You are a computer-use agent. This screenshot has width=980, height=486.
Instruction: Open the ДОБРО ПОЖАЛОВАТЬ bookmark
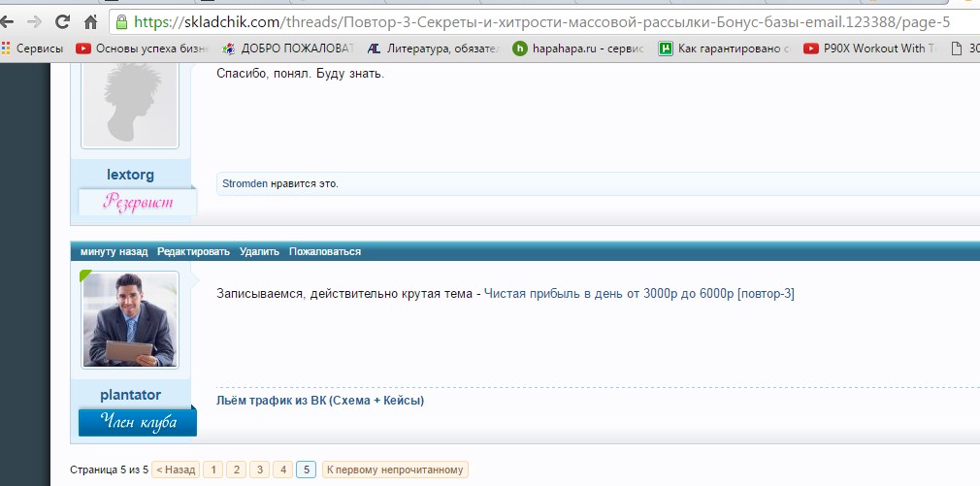[288, 49]
